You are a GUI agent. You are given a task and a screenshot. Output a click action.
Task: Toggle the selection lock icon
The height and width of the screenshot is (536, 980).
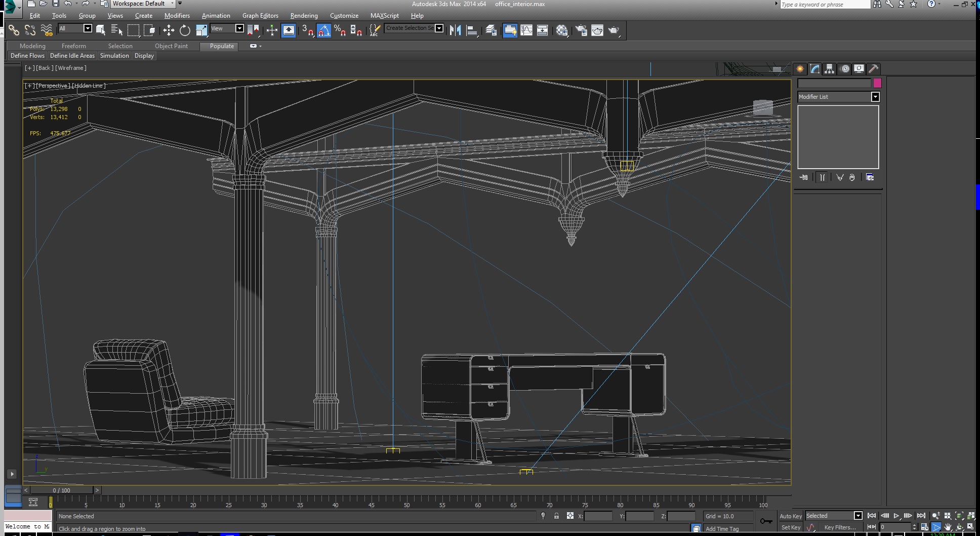point(556,516)
